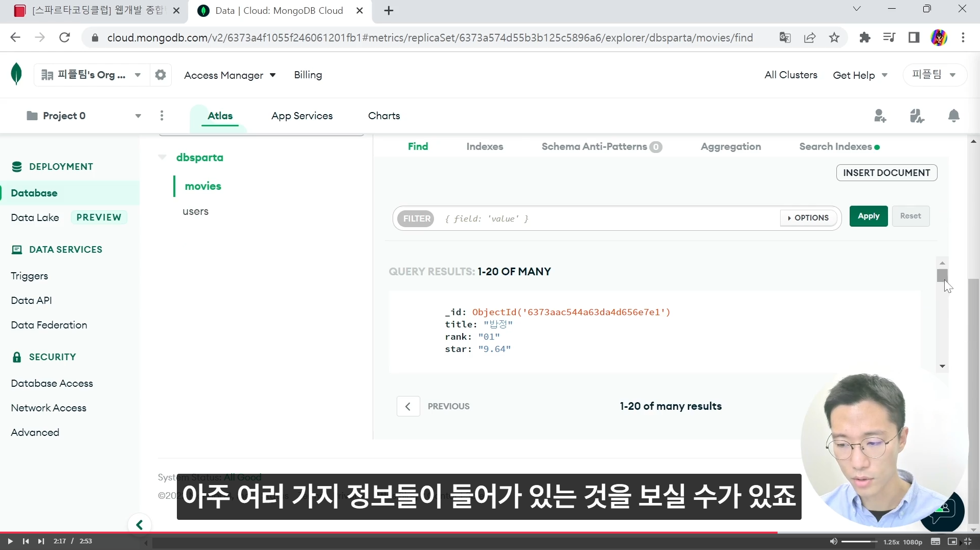Image resolution: width=980 pixels, height=550 pixels.
Task: Play the video
Action: [10, 541]
